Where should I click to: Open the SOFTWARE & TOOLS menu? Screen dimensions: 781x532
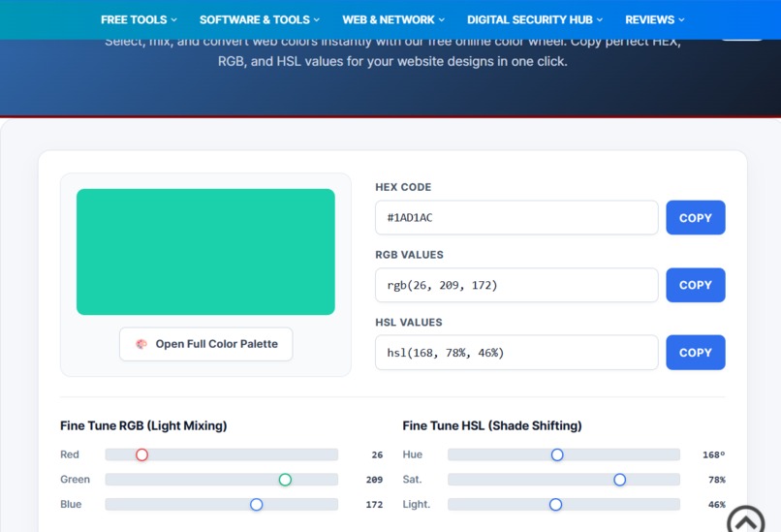click(x=260, y=20)
